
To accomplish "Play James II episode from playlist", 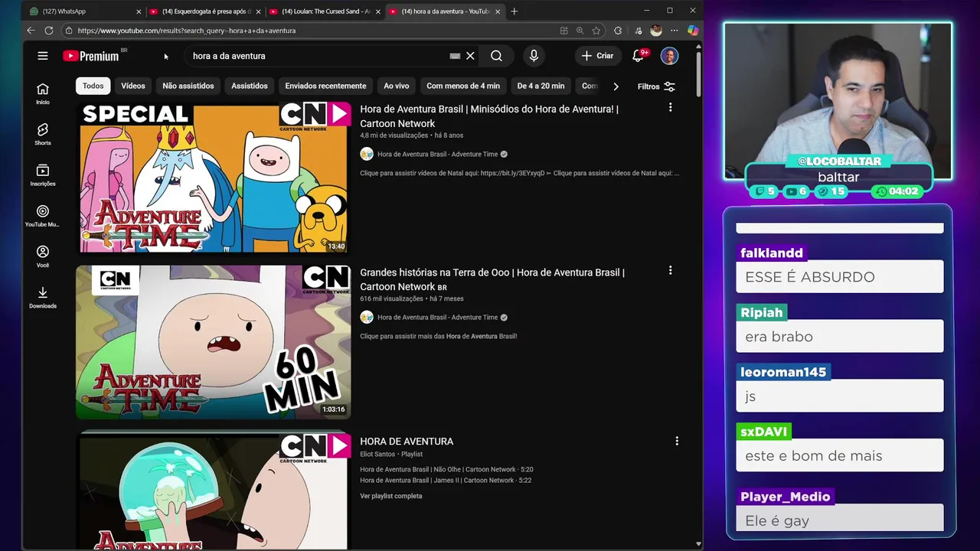I will click(x=446, y=481).
